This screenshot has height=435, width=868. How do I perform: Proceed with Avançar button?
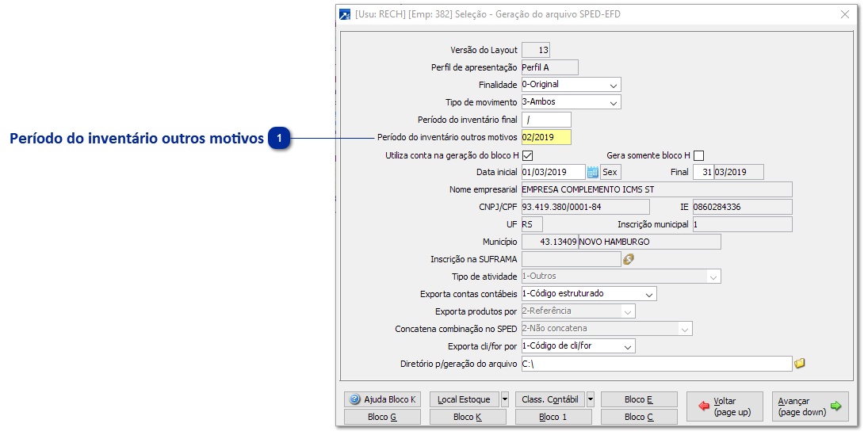(x=810, y=406)
